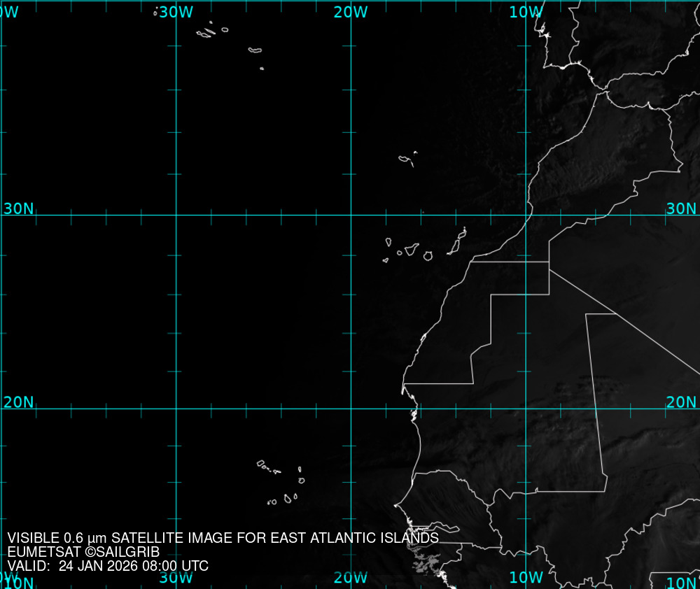The height and width of the screenshot is (589, 700).
Task: Click the 20W longitude label at top
Action: pos(351,12)
